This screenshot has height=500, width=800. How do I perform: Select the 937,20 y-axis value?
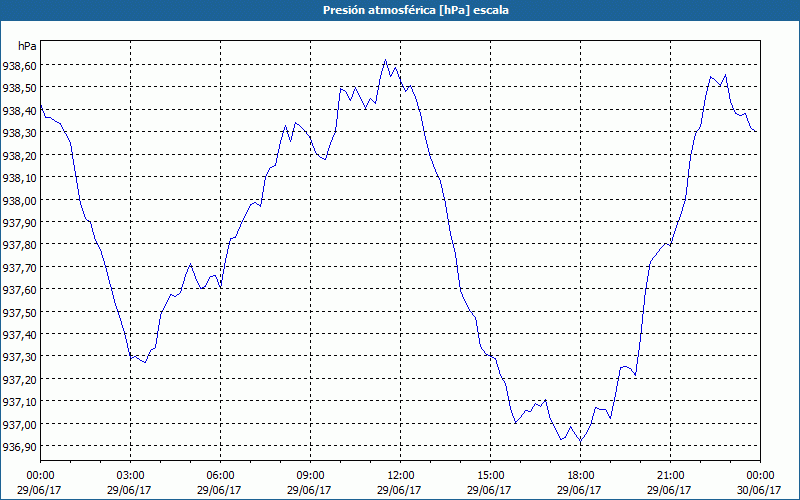[x=19, y=379]
